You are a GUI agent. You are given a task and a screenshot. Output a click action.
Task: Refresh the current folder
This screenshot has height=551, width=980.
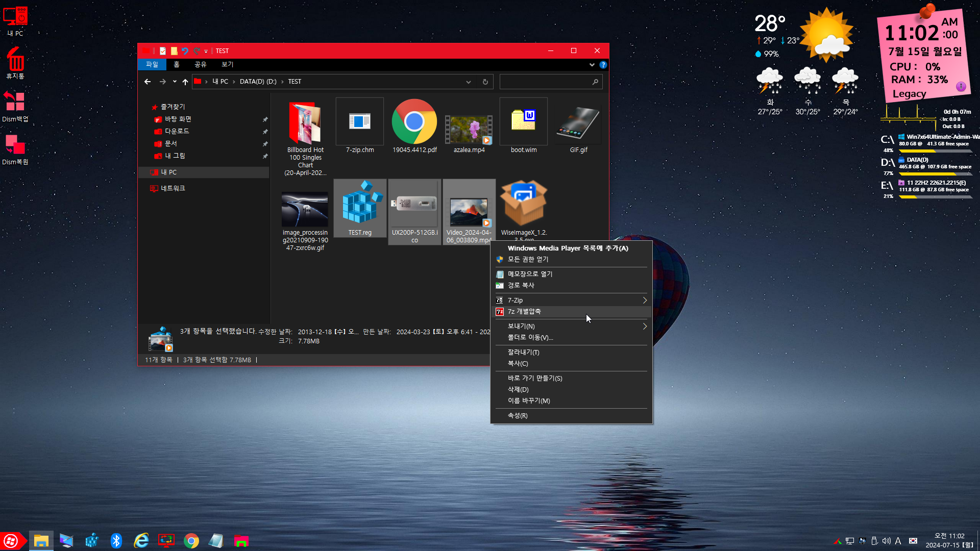(485, 82)
